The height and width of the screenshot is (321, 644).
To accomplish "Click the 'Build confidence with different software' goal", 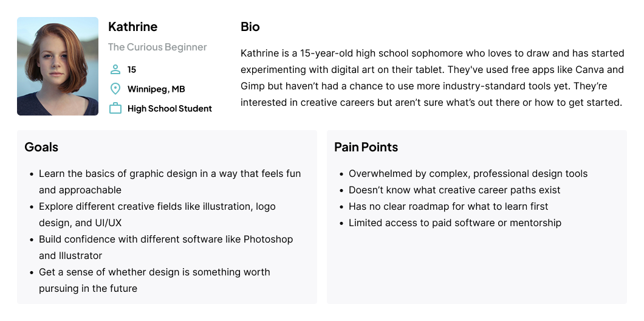I will click(166, 247).
